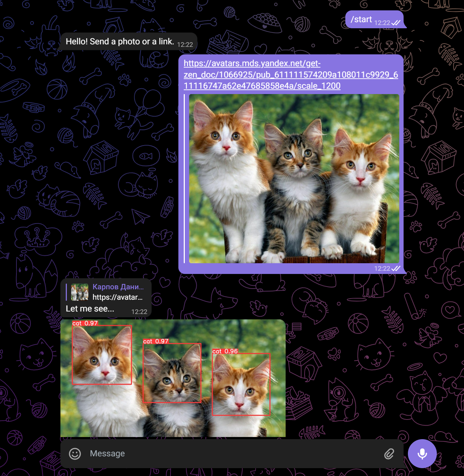Click the read checkmarks under the link preview

[396, 269]
